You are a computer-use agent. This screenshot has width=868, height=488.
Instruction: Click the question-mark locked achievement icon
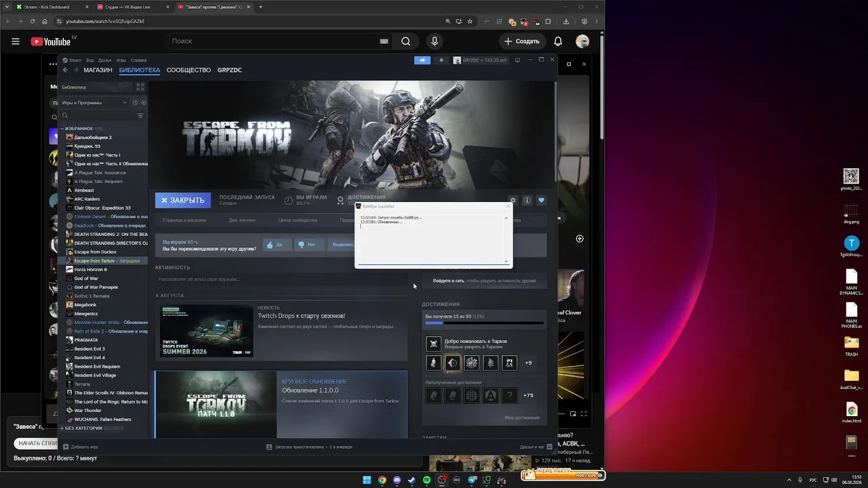coord(509,395)
